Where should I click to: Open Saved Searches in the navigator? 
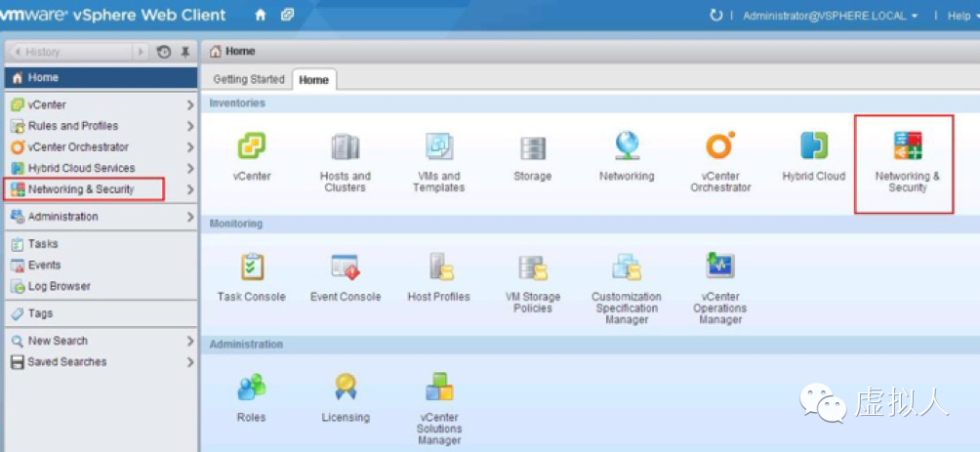coord(102,362)
